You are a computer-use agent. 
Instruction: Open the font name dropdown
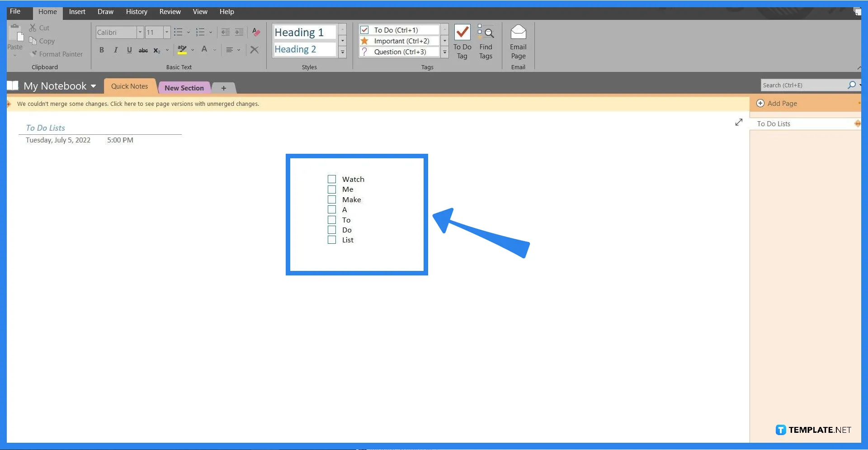tap(141, 32)
